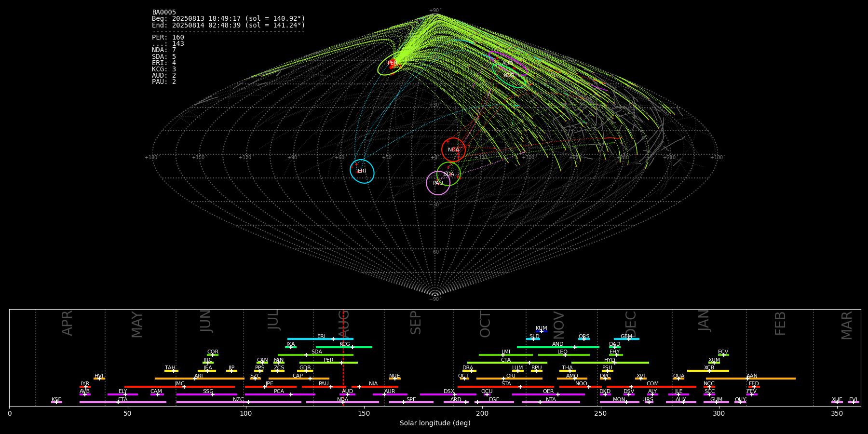Image resolution: width=868 pixels, height=434 pixels.
Task: Select the SDA green radiant circle on map
Action: [x=448, y=174]
